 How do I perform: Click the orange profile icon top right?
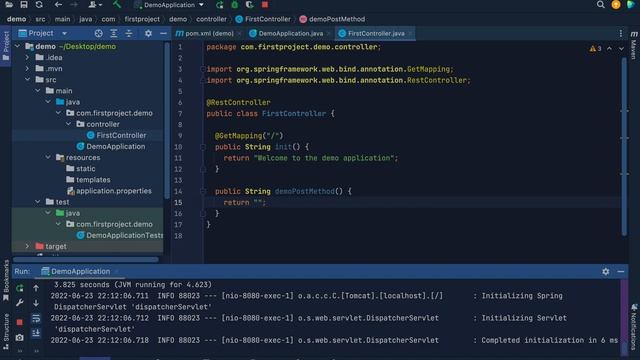coord(616,5)
